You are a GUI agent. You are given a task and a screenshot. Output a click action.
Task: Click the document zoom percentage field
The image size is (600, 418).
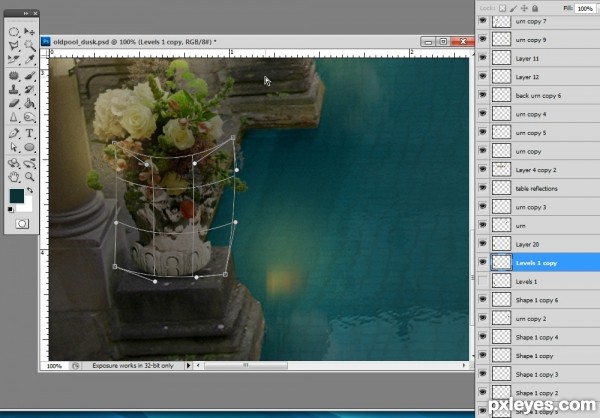pyautogui.click(x=54, y=366)
